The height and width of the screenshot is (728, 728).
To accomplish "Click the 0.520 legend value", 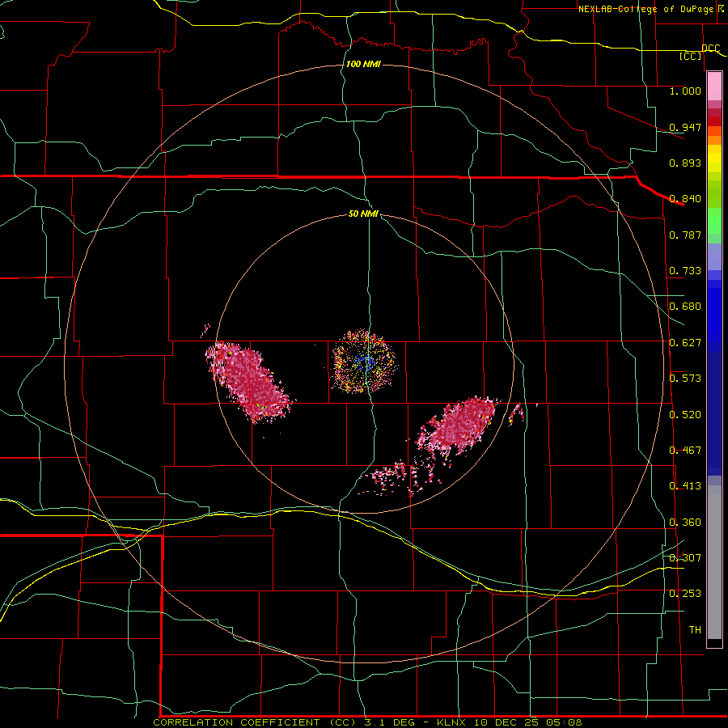I will 685,415.
